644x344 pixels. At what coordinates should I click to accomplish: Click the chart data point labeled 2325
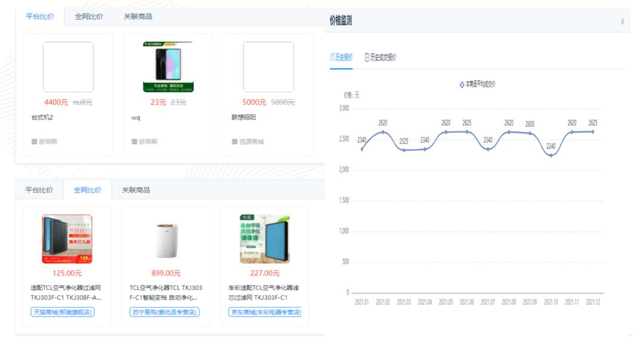404,150
